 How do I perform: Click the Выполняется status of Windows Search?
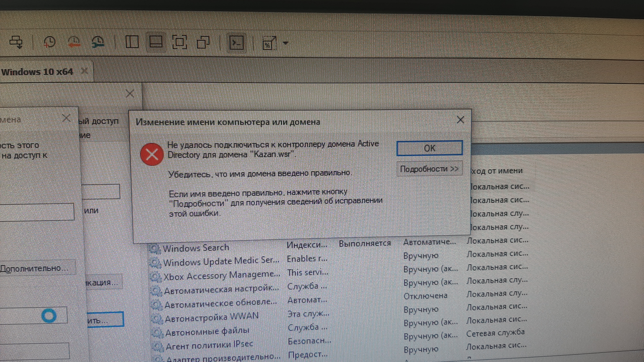[365, 243]
